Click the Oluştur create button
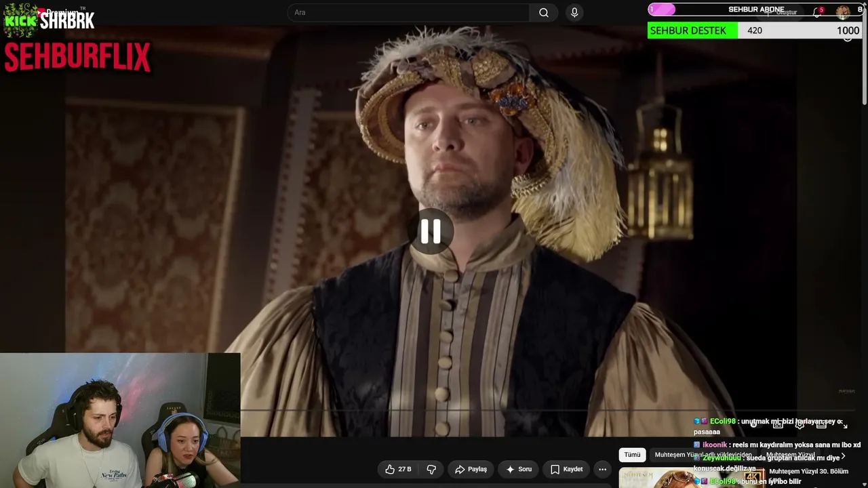The height and width of the screenshot is (488, 868). point(781,12)
